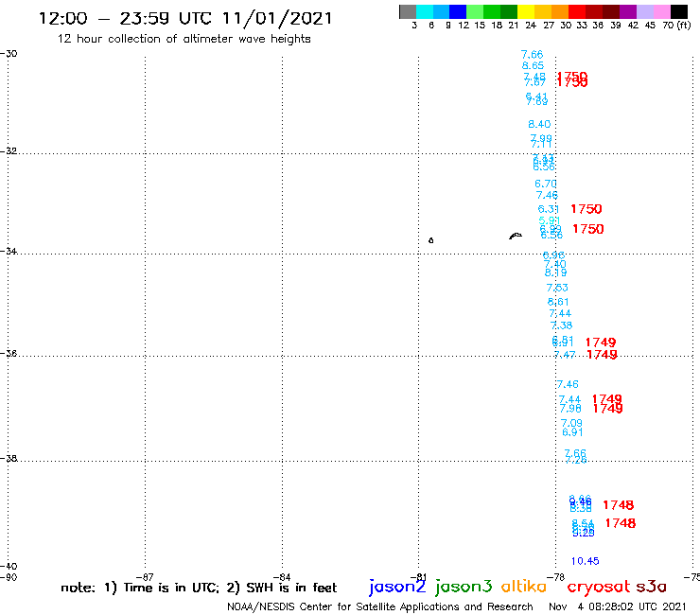Select the black legend swatch
The width and height of the screenshot is (700, 615).
[x=678, y=11]
